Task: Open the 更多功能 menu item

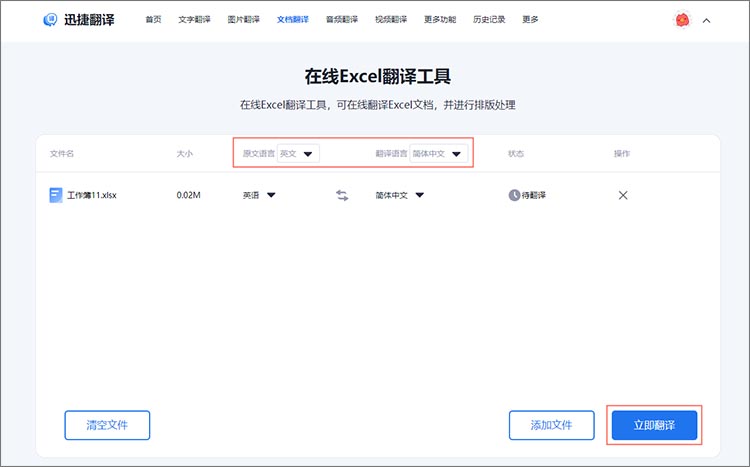Action: click(x=440, y=20)
